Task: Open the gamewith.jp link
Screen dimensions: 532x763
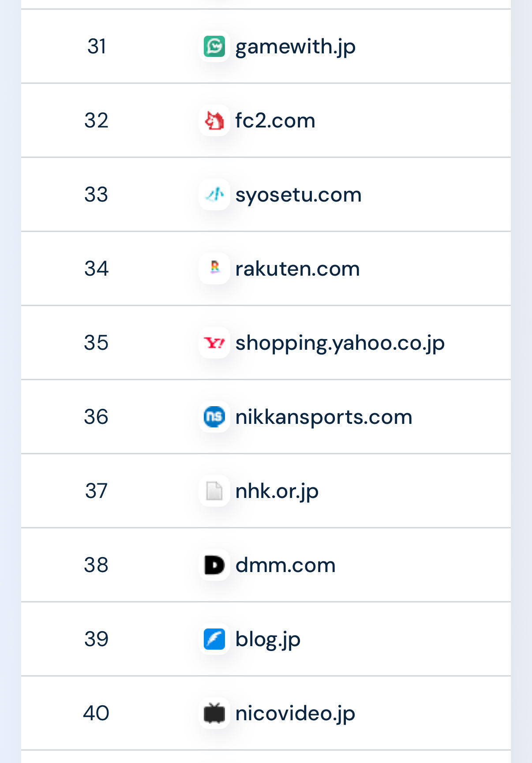Action: (295, 47)
